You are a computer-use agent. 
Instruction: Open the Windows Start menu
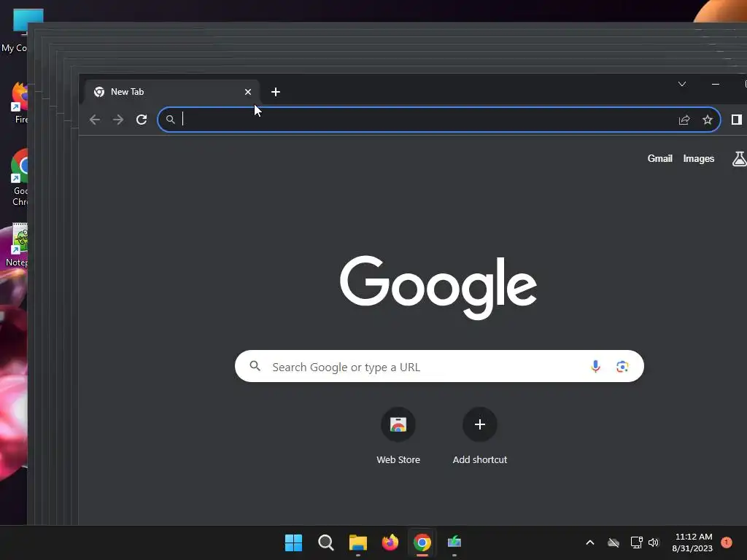(293, 542)
